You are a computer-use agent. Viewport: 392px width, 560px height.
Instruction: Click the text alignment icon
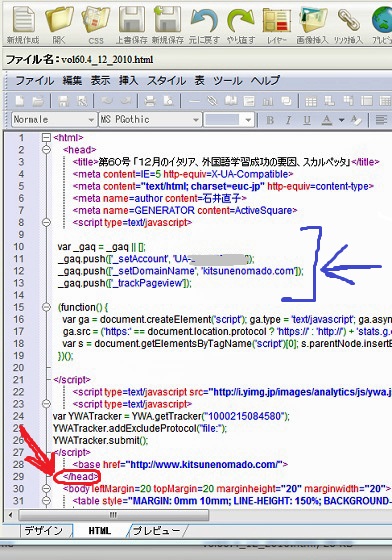[x=381, y=120]
